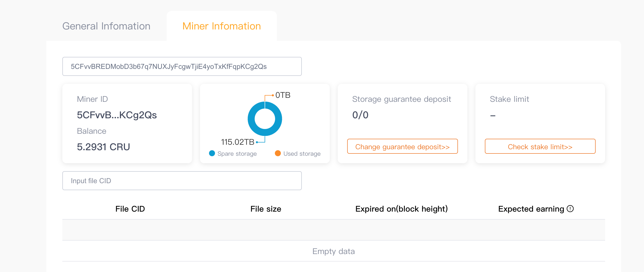Viewport: 644px width, 272px height.
Task: Click the orange Used storage legend dot
Action: click(x=278, y=153)
